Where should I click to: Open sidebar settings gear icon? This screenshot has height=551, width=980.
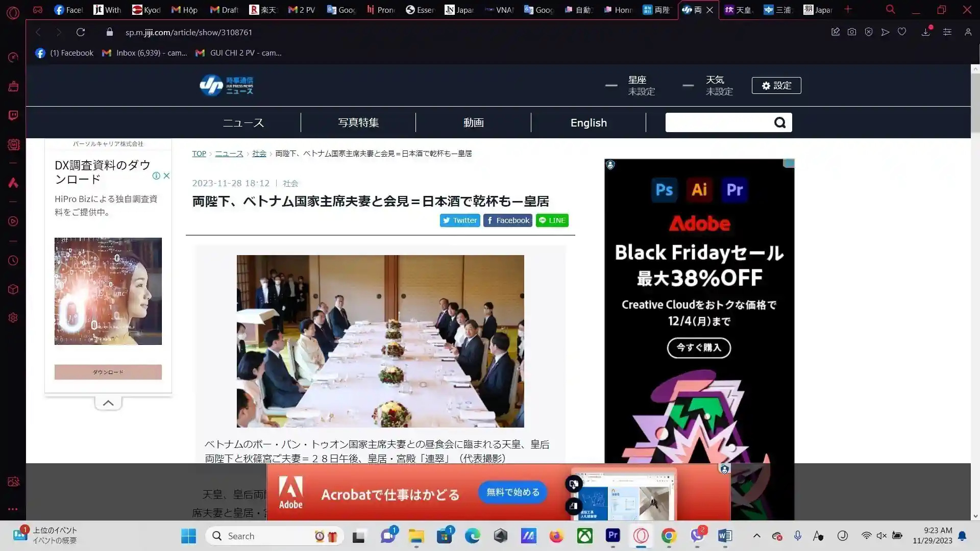pyautogui.click(x=13, y=318)
